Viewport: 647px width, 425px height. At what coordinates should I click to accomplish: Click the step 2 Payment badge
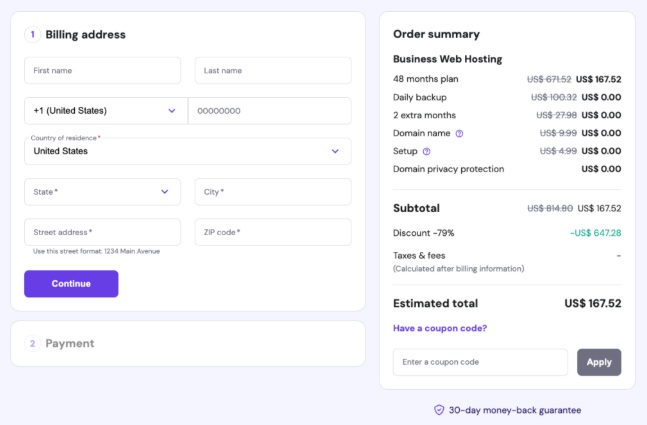click(32, 343)
